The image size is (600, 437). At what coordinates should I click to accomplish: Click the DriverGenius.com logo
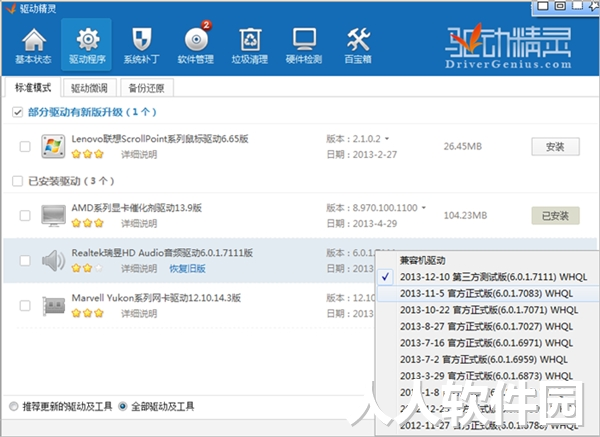click(509, 46)
